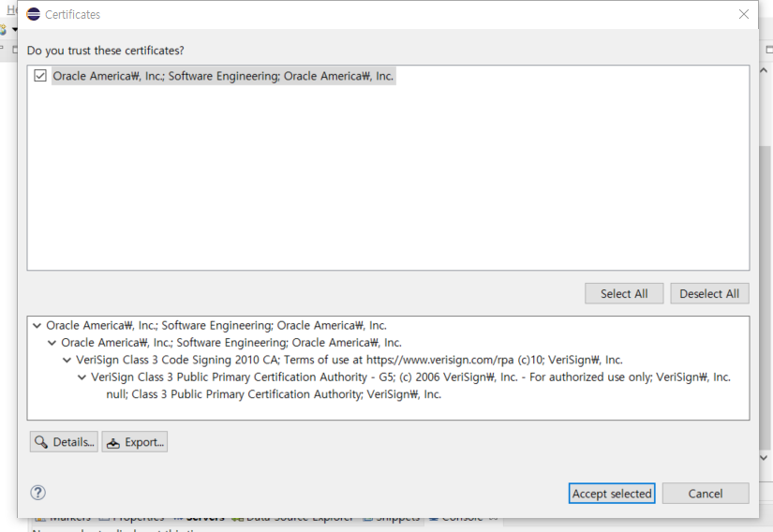This screenshot has height=532, width=773.
Task: Select the 'null; Class 3 Public Primary' row
Action: (x=274, y=394)
